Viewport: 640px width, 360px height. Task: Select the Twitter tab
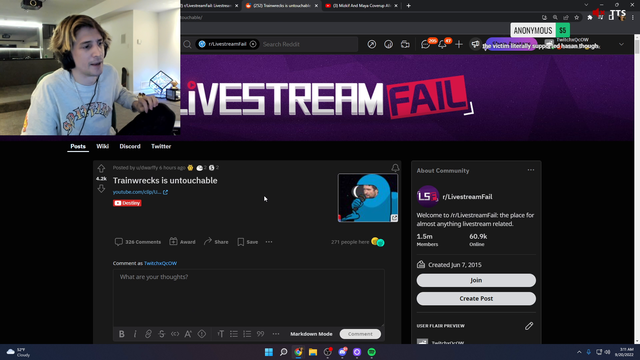pos(161,146)
